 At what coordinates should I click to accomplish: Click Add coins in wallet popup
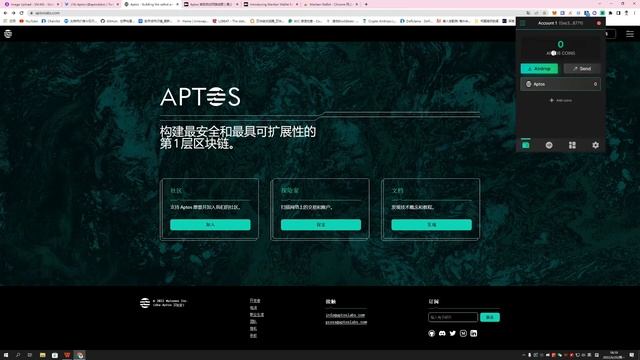561,100
